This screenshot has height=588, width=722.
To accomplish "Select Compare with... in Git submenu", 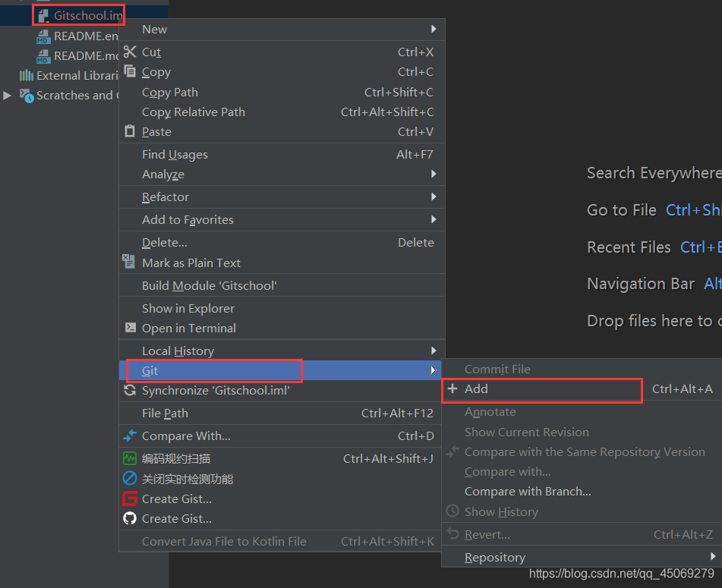I will point(582,471).
